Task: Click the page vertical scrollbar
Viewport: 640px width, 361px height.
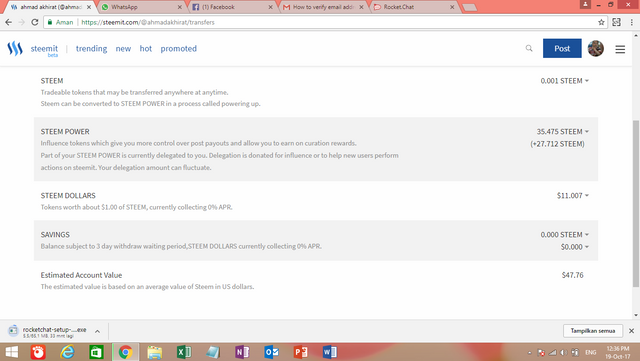Action: point(636,203)
